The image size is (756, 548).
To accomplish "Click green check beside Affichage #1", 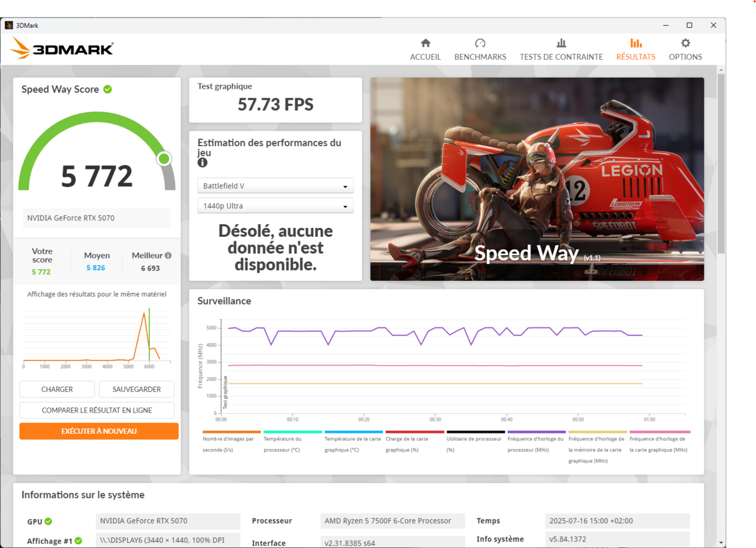I will click(x=78, y=540).
